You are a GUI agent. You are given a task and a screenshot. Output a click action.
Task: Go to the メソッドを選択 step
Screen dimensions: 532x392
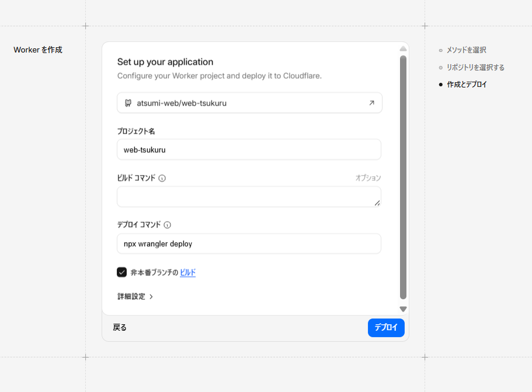click(466, 50)
